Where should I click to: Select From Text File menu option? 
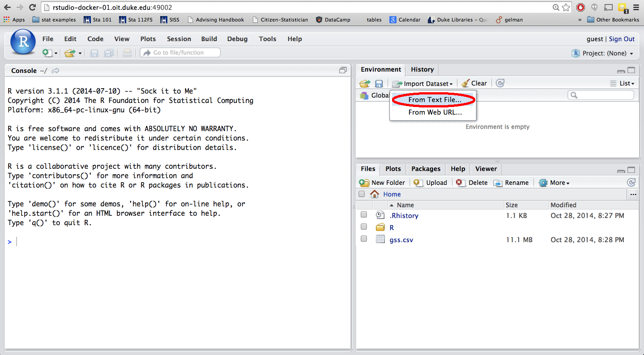click(x=435, y=100)
